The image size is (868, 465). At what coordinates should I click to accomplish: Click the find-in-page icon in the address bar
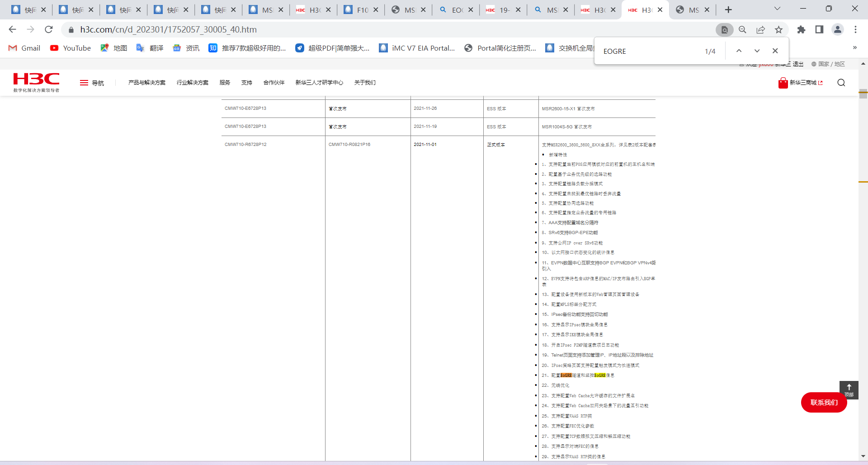tap(724, 30)
